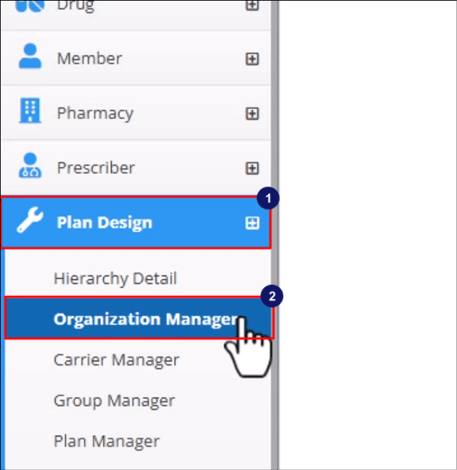
Task: Expand the Prescriber section plus box
Action: point(252,168)
